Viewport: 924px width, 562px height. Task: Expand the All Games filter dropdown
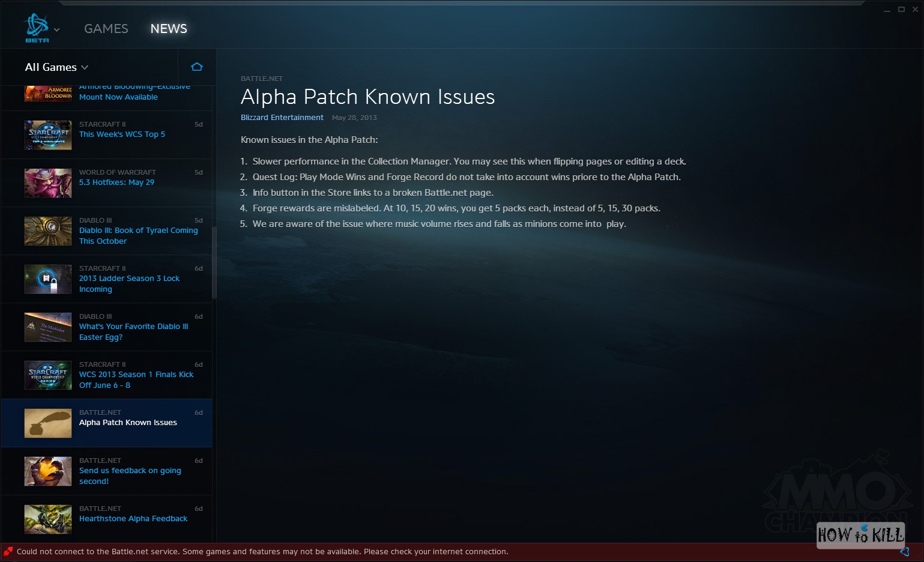click(x=56, y=67)
